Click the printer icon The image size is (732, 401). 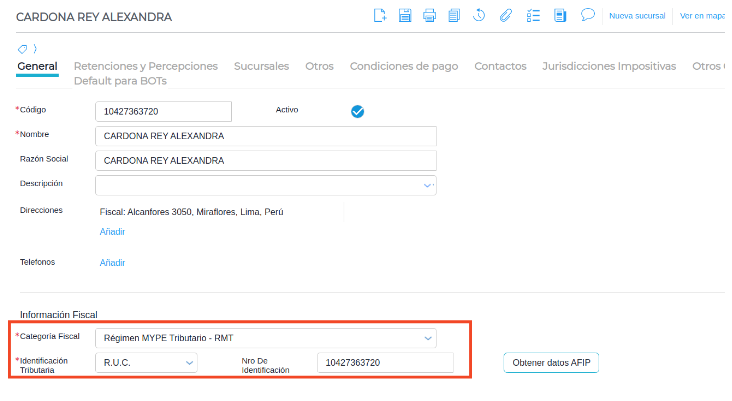(x=430, y=15)
